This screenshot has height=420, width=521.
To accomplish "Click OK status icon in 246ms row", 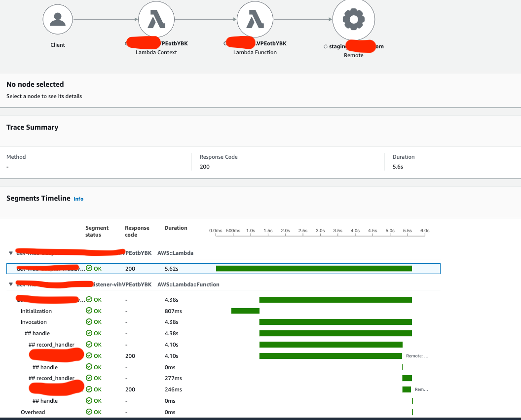I will [89, 389].
